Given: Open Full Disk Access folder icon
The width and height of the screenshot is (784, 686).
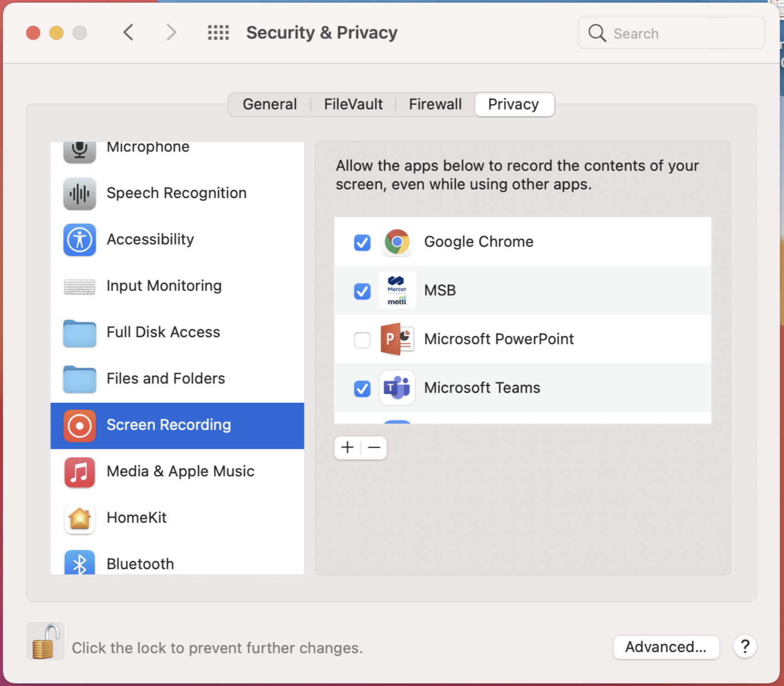Looking at the screenshot, I should coord(80,333).
